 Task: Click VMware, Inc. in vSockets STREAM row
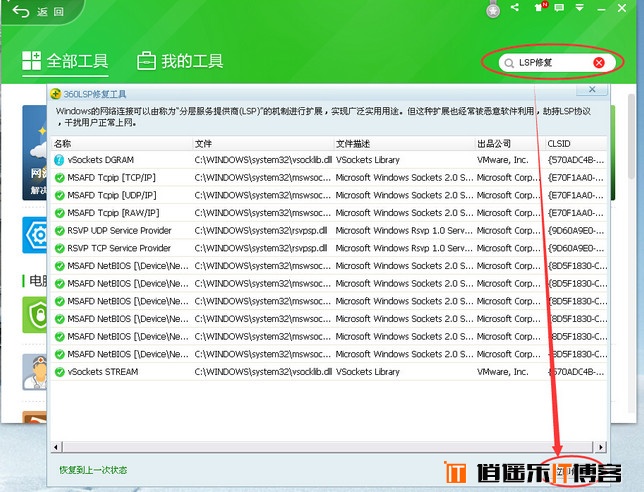502,372
